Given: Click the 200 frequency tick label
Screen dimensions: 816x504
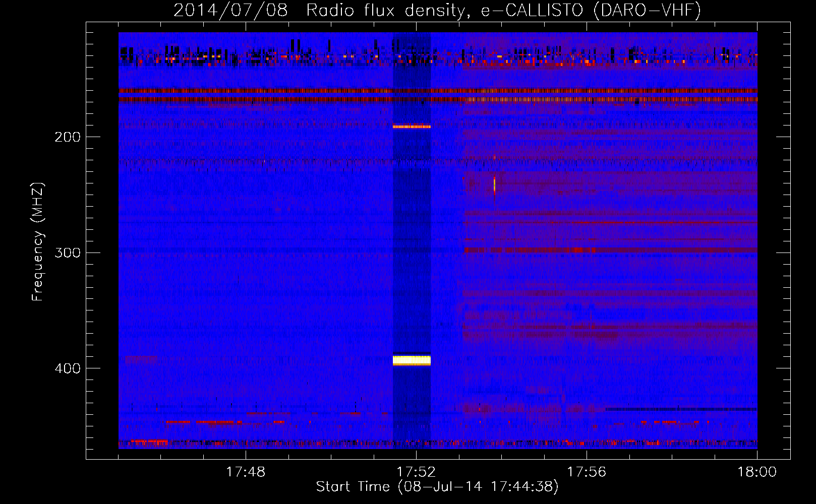Looking at the screenshot, I should [x=68, y=137].
